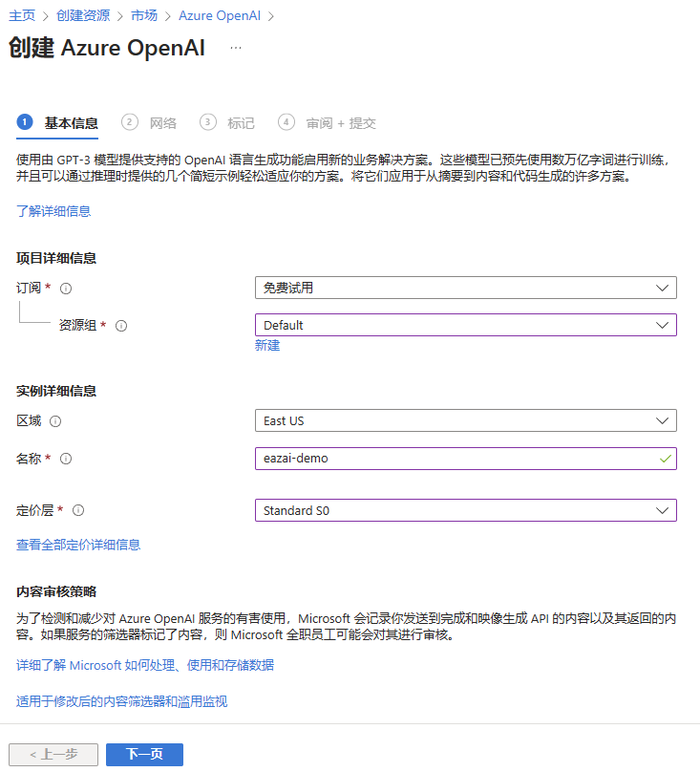Open the ellipsis menu beside the page title
700x772 pixels.
[236, 48]
